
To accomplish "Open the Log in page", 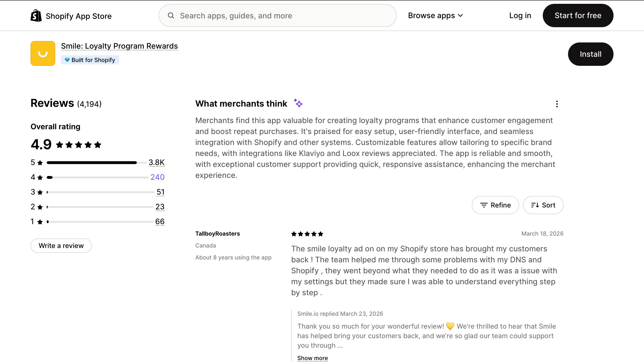I will pos(520,16).
